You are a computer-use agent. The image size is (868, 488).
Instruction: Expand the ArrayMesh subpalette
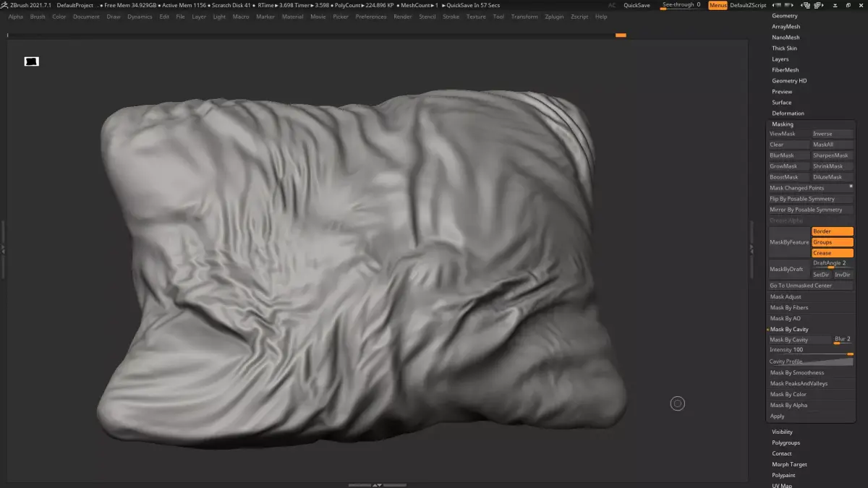click(x=786, y=27)
